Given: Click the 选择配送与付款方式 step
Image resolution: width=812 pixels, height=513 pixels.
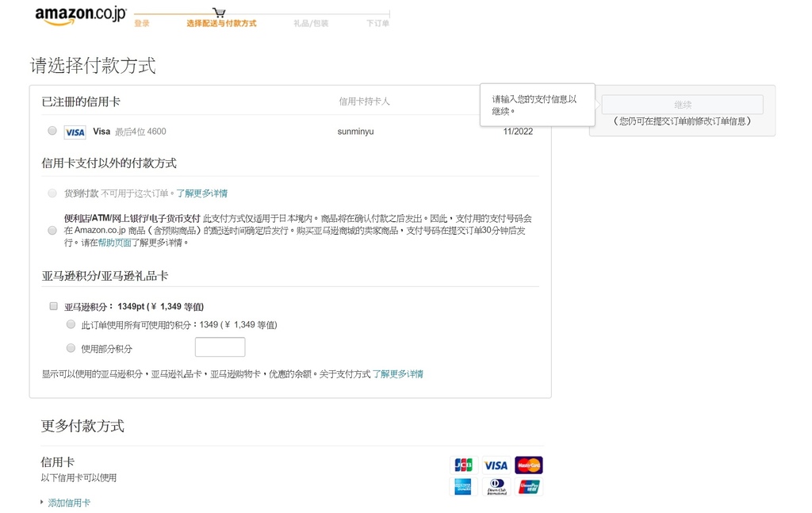Looking at the screenshot, I should click(221, 24).
